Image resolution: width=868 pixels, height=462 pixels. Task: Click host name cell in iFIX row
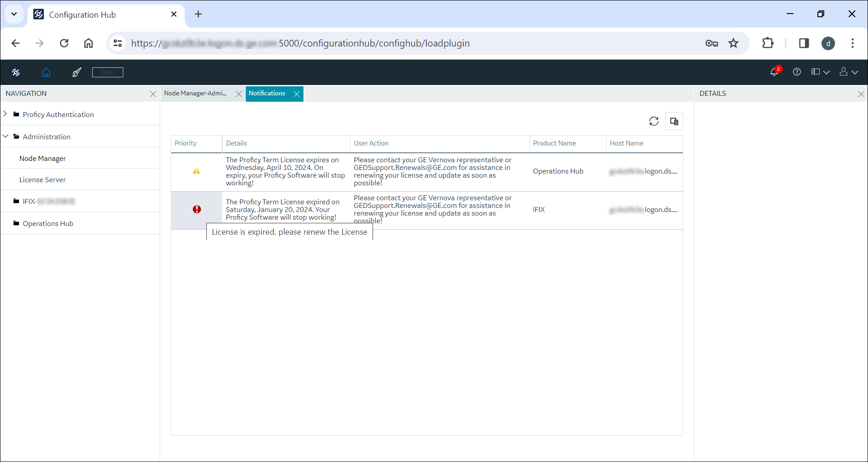(644, 210)
